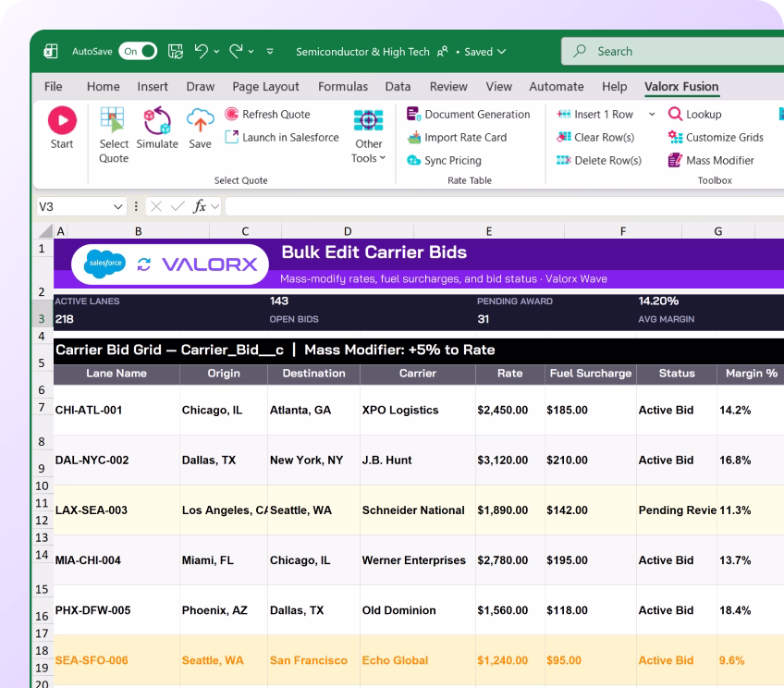
Task: Select the 18.4% margin cell
Action: tap(750, 610)
